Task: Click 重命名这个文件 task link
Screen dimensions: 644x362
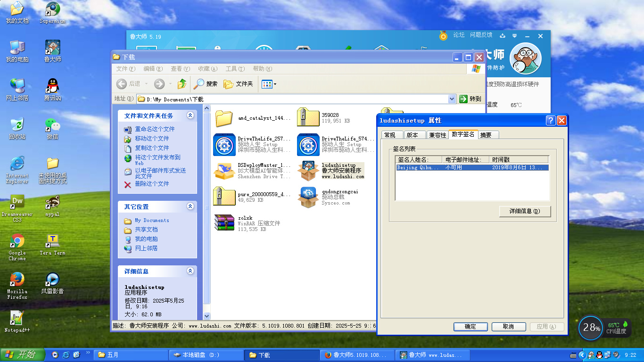Action: (155, 129)
